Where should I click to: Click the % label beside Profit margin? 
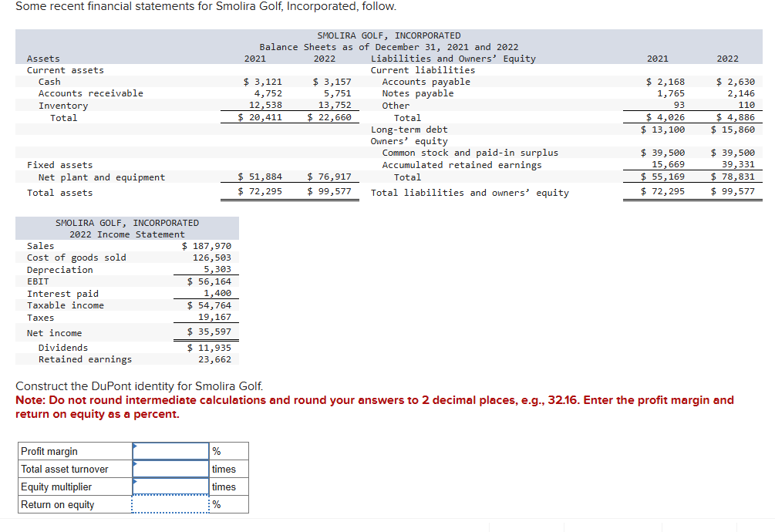[x=216, y=451]
